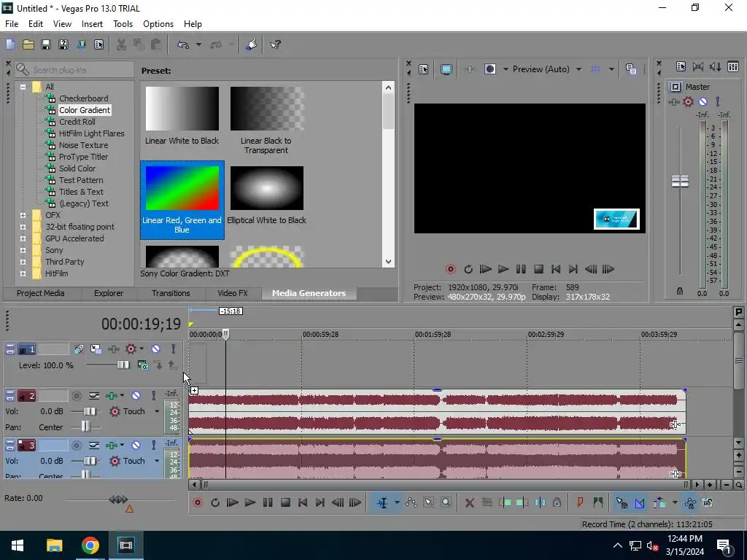Open the Options menu

(158, 24)
